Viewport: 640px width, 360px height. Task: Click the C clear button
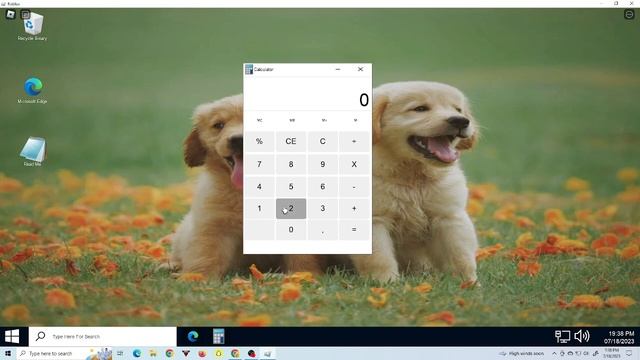point(322,141)
